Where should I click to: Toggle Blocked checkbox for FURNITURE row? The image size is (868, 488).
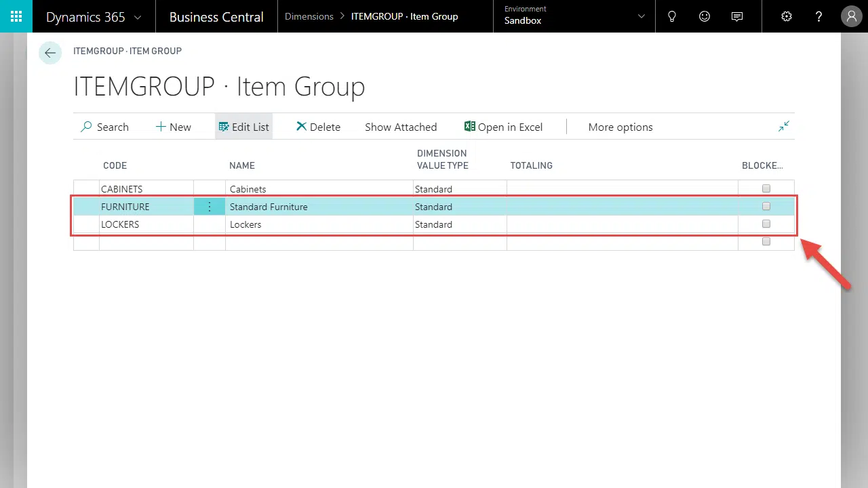point(766,206)
